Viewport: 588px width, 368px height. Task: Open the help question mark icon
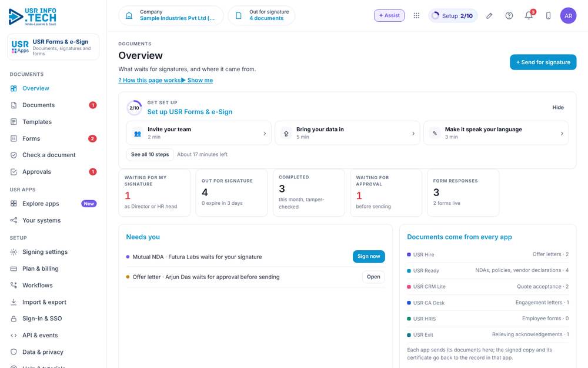509,16
